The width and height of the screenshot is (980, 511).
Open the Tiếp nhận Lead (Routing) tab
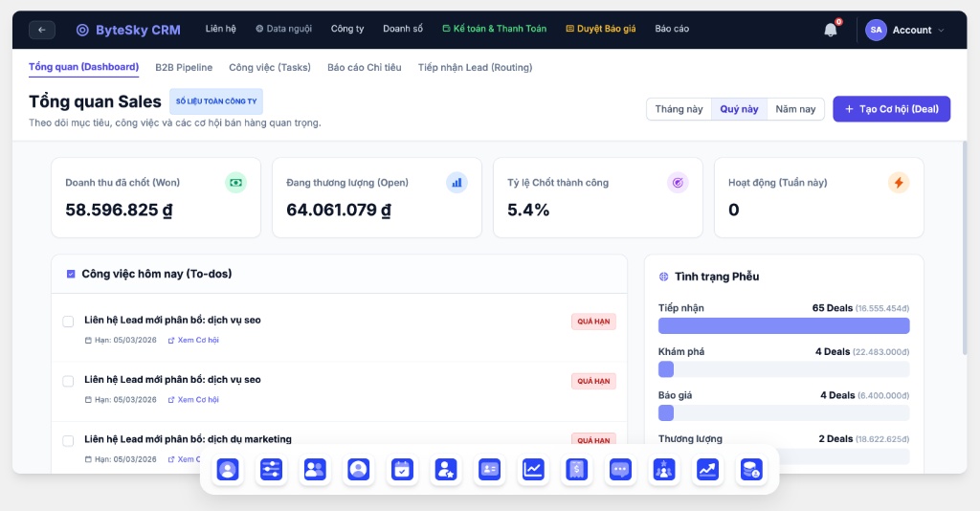click(x=475, y=68)
